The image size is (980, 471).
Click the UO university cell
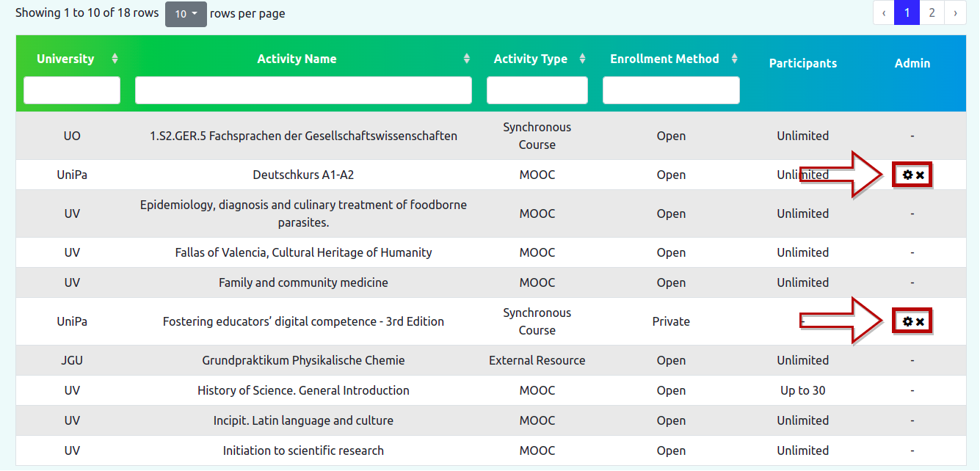pyautogui.click(x=72, y=136)
